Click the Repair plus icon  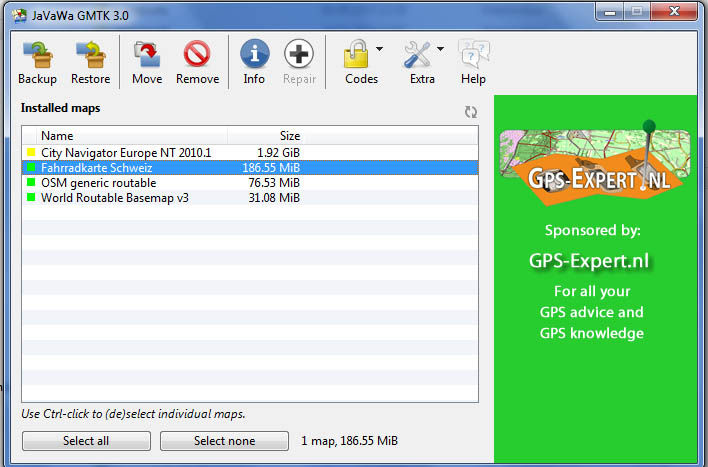(x=299, y=56)
